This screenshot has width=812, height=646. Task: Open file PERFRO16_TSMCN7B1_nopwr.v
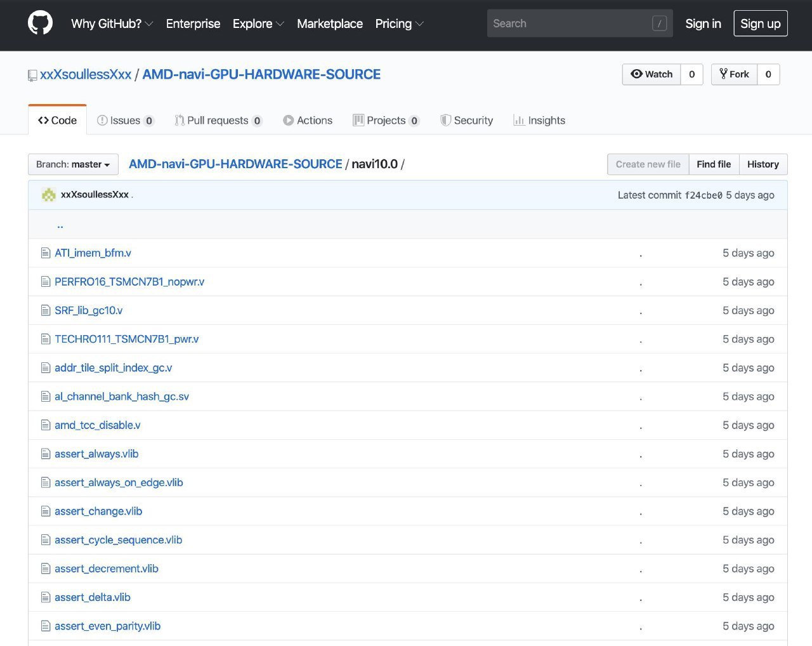(x=129, y=282)
